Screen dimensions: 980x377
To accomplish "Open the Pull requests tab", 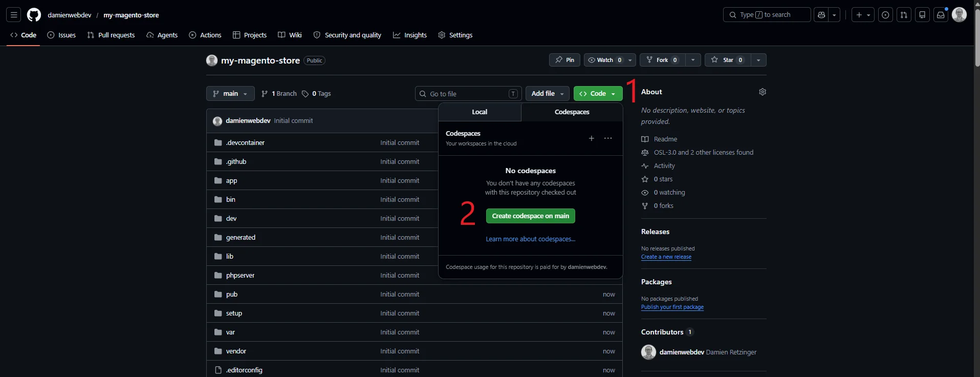I will click(111, 35).
